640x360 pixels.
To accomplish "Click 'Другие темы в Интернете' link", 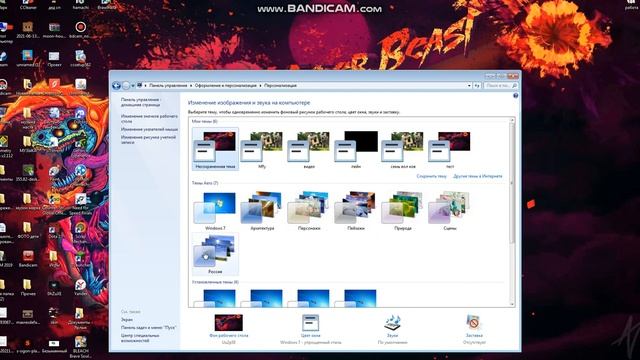I will [478, 176].
